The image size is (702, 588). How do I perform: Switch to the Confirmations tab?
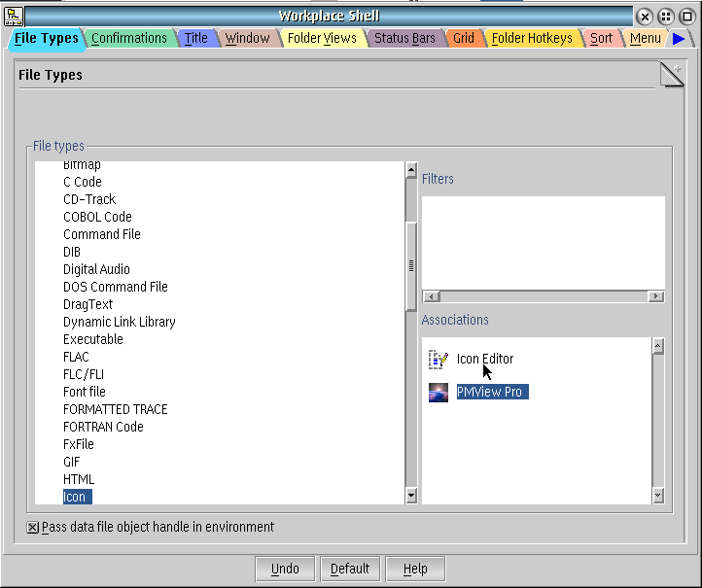click(x=128, y=39)
